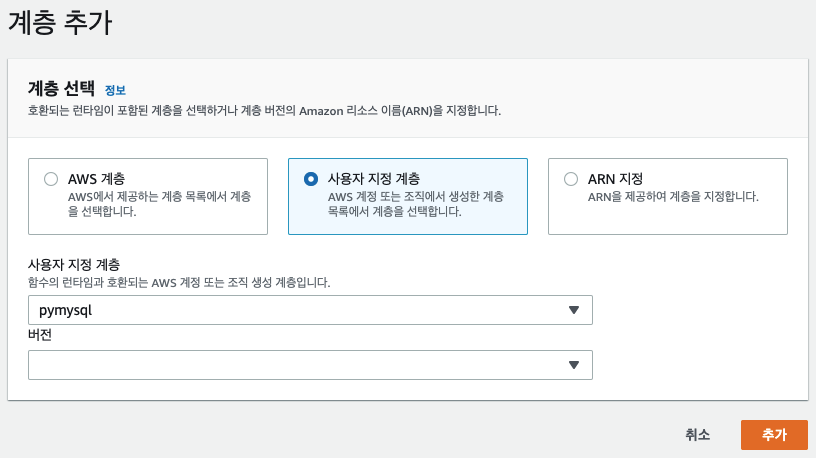
Task: Click the ARN 지정 card description text
Action: point(673,197)
